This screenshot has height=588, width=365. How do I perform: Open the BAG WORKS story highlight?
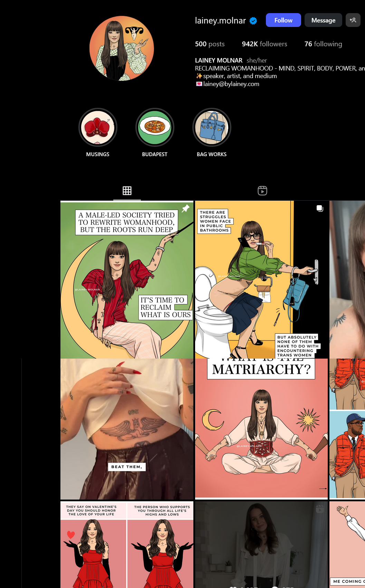coord(212,127)
